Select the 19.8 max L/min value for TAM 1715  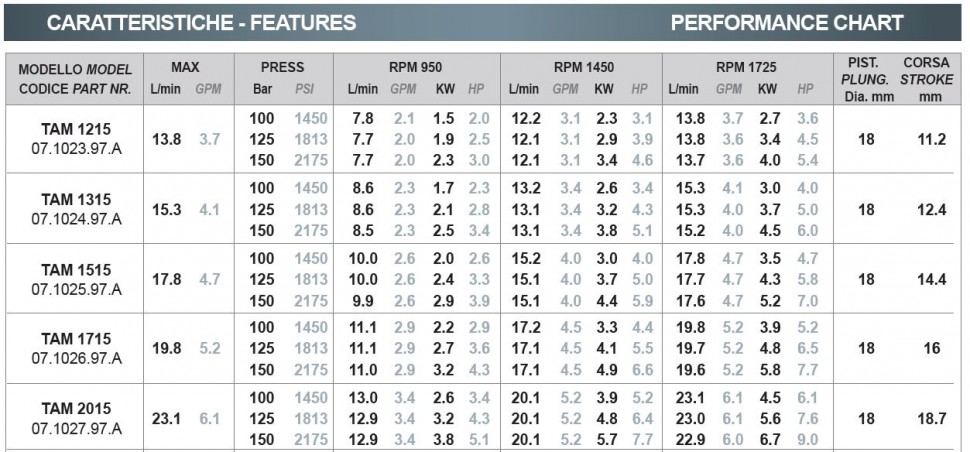click(166, 349)
